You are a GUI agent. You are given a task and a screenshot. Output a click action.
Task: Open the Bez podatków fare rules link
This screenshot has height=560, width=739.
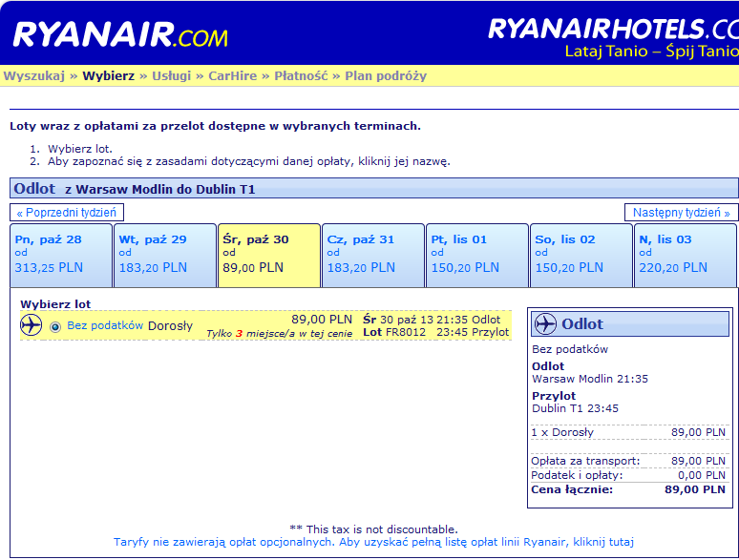tap(105, 325)
